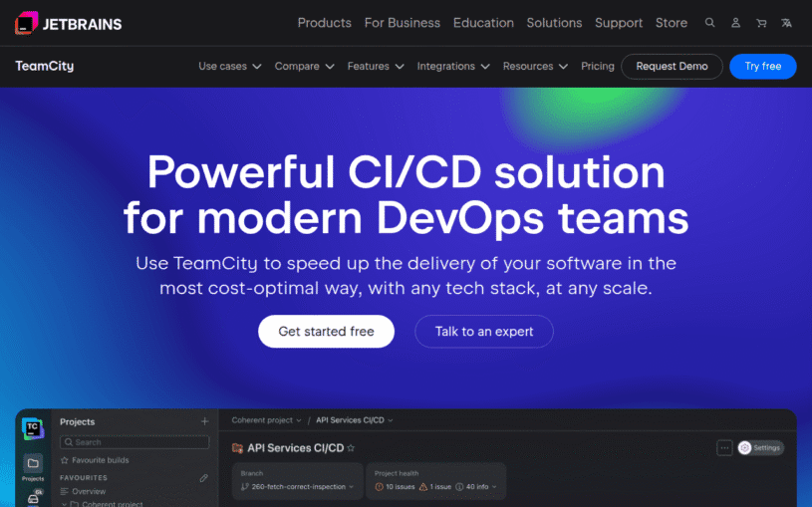Click the Pricing link
This screenshot has height=507, width=812.
pos(597,67)
